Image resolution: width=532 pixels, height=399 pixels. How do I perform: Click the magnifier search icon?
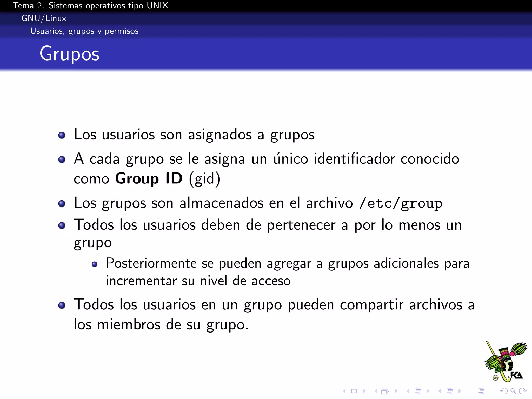(513, 391)
